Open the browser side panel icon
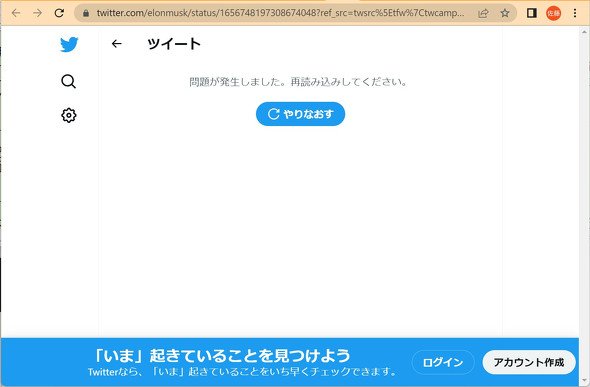590x387 pixels. [531, 13]
